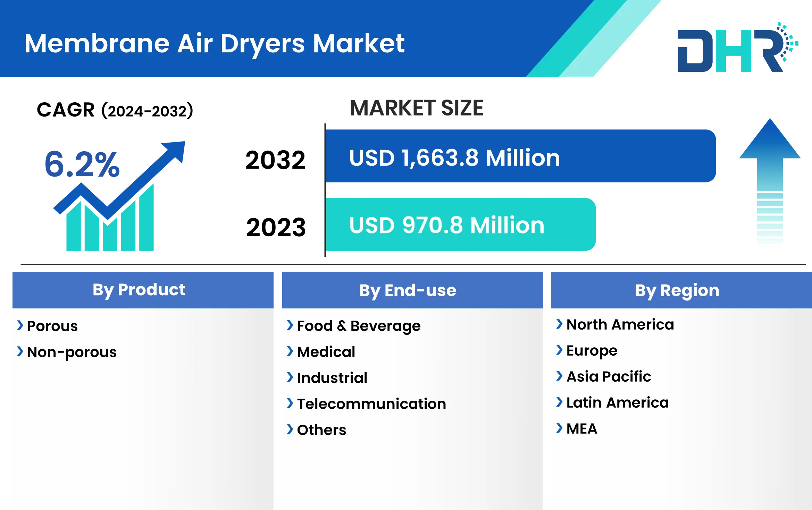Click the 2032 year label

pos(276,160)
